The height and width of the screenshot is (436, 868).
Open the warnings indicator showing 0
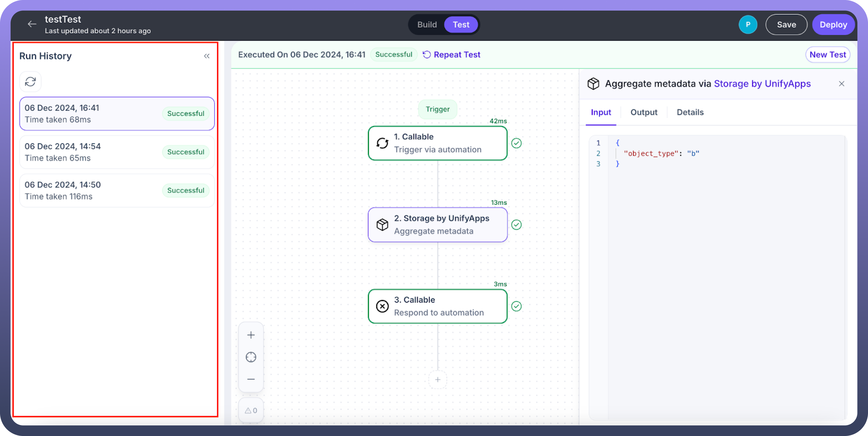251,410
